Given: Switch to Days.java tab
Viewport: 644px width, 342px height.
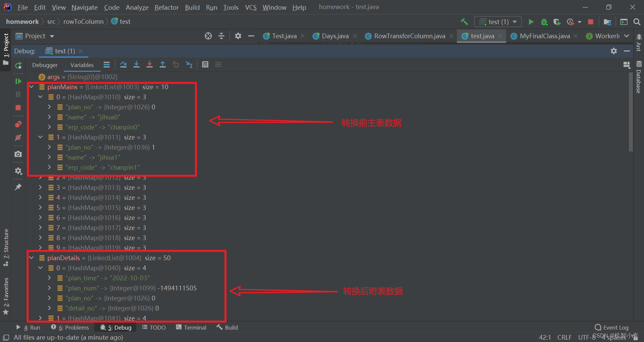Looking at the screenshot, I should [335, 36].
